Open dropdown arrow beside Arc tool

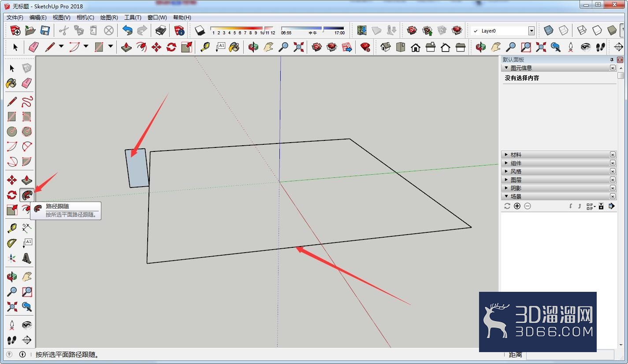pos(86,46)
